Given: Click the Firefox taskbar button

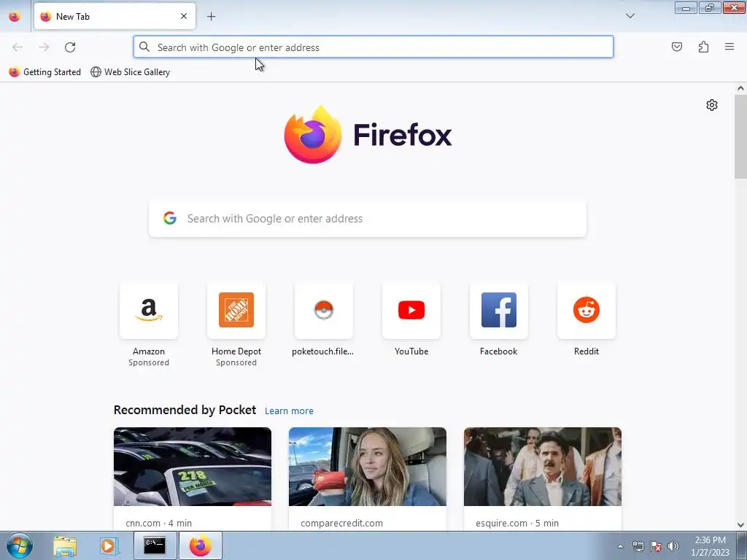Looking at the screenshot, I should (x=201, y=545).
